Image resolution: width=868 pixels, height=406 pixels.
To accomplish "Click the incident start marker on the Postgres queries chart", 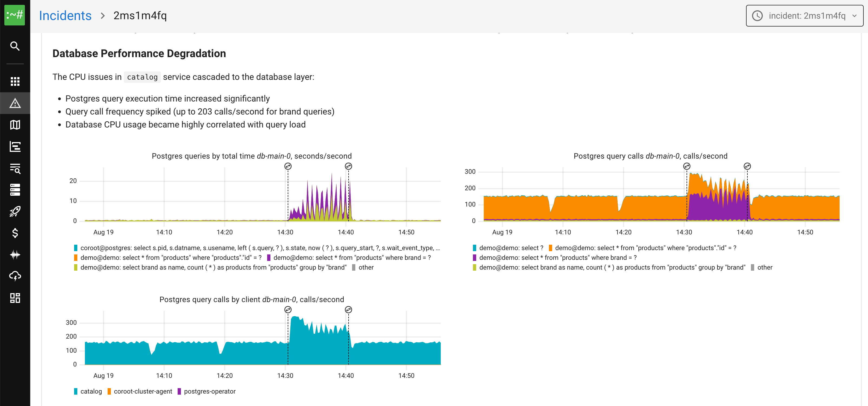I will (288, 166).
